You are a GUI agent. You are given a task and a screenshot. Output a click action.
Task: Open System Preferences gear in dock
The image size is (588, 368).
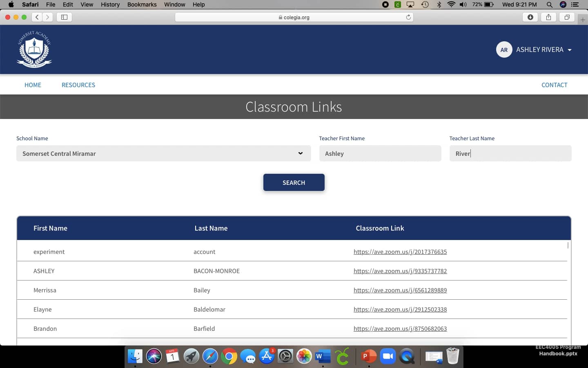coord(285,356)
